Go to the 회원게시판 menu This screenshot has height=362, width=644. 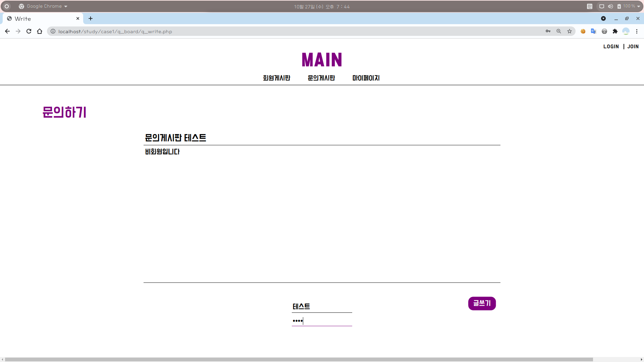click(x=276, y=78)
